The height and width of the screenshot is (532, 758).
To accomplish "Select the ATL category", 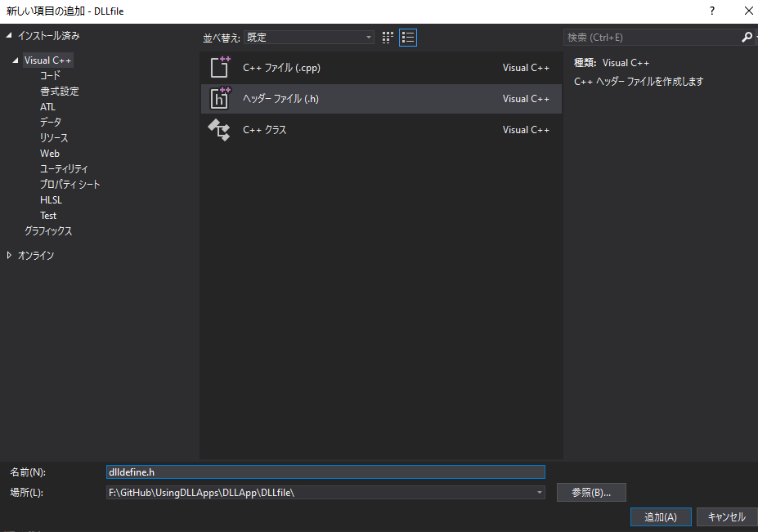I will pos(47,107).
